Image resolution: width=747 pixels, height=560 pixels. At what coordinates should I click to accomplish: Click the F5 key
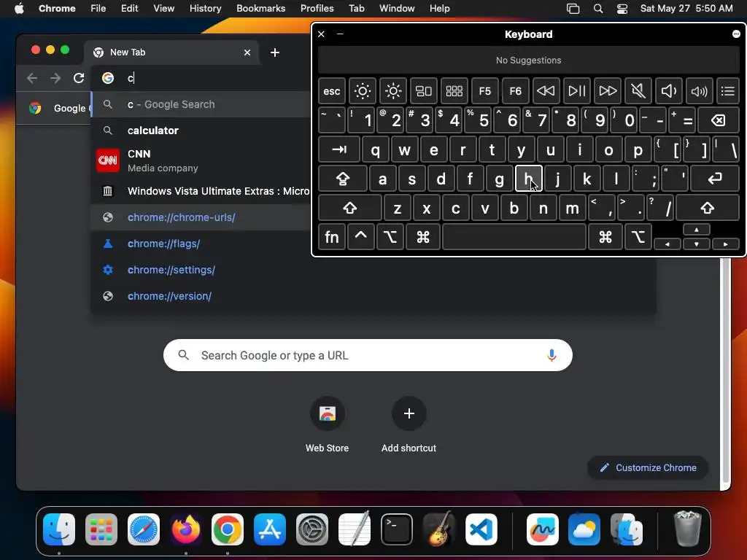click(485, 91)
